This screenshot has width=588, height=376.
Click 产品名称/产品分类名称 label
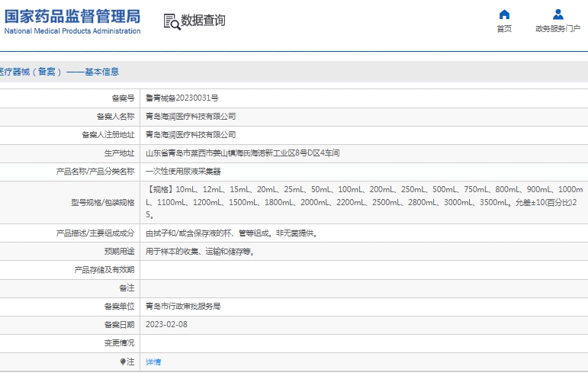pyautogui.click(x=95, y=172)
